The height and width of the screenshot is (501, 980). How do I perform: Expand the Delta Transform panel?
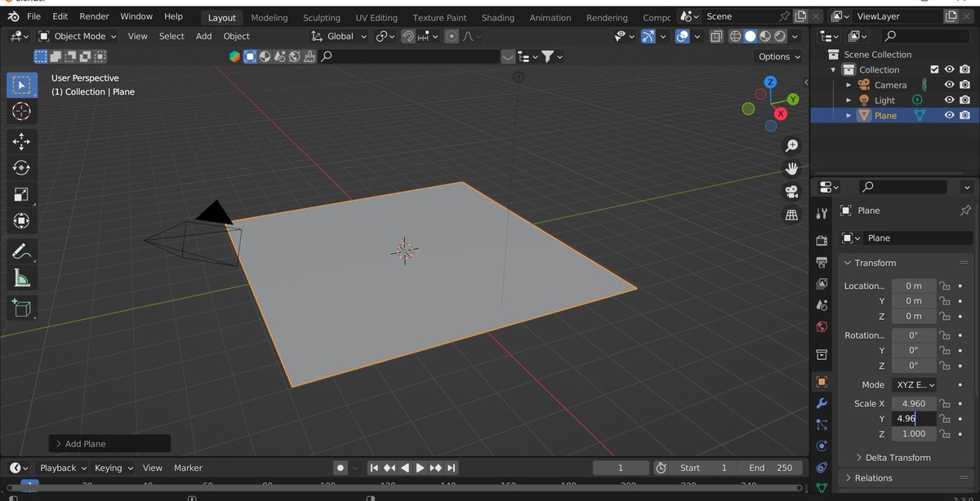click(x=897, y=458)
